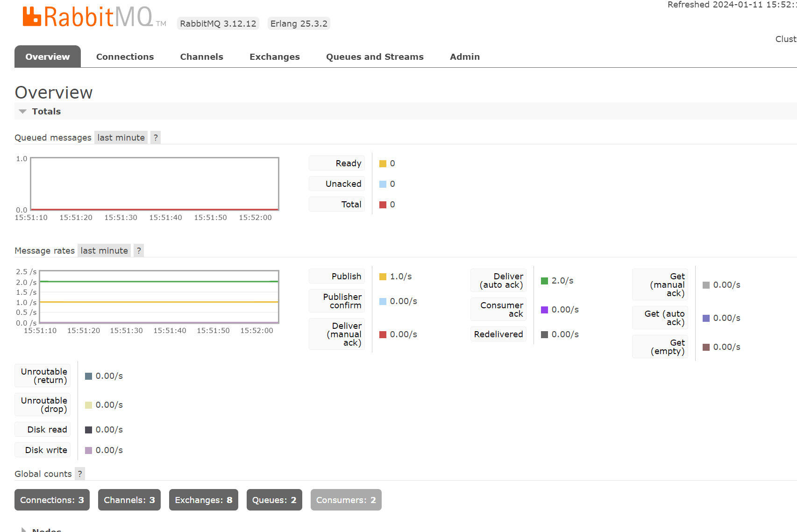Open help for Global counts
Image resolution: width=797 pixels, height=532 pixels.
click(x=80, y=474)
